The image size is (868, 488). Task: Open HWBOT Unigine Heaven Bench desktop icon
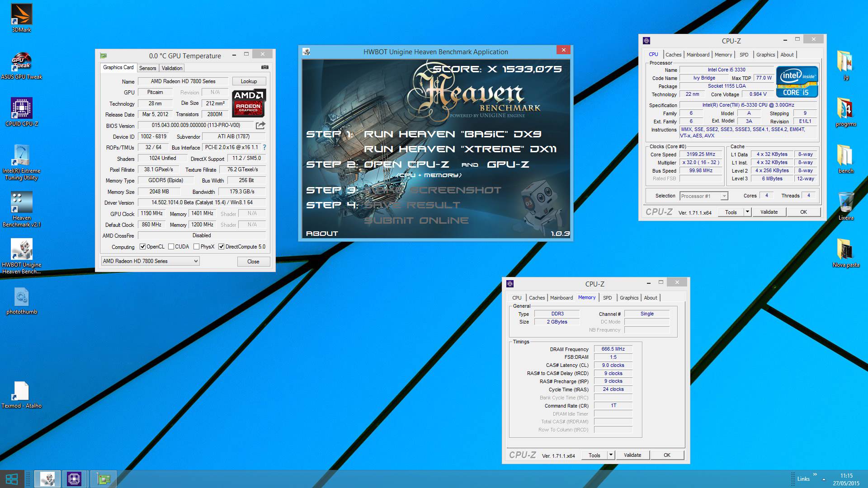pos(21,256)
